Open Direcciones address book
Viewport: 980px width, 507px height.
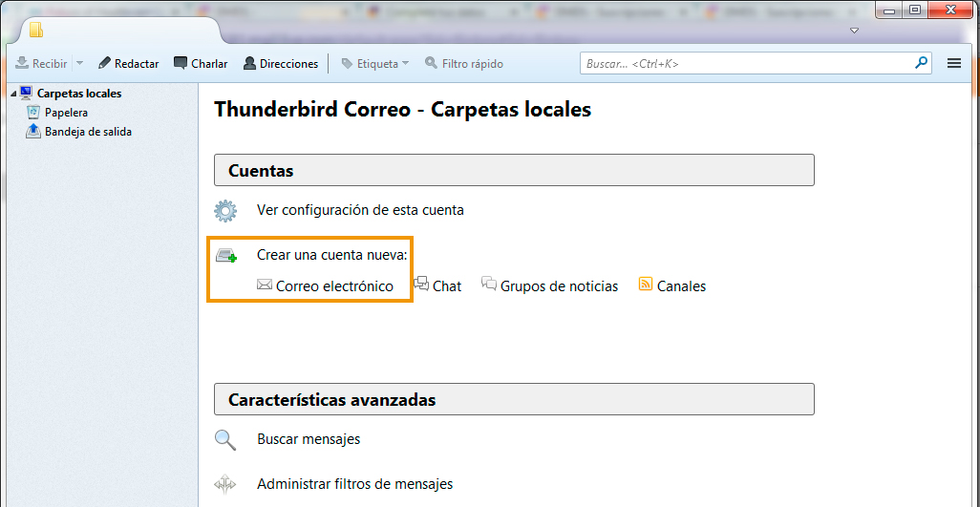tap(281, 63)
